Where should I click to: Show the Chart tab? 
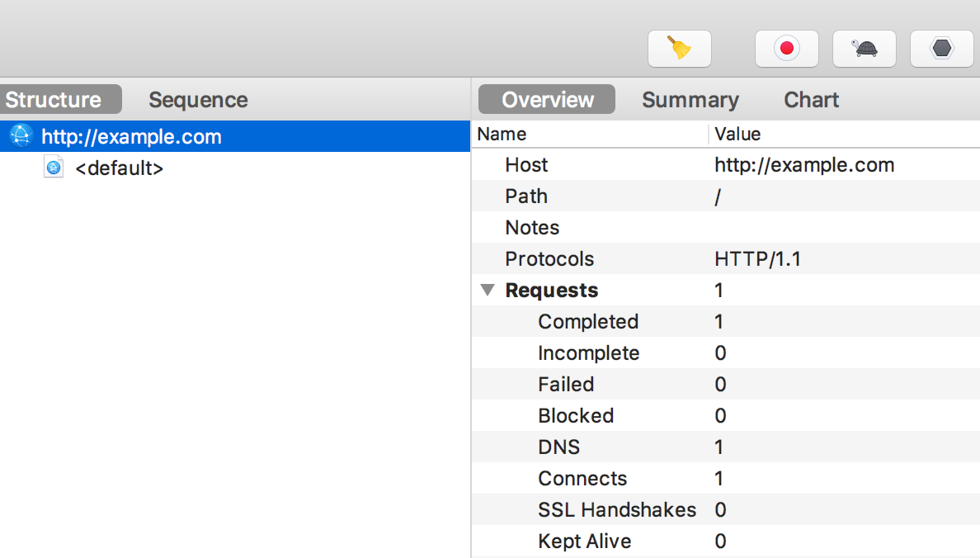811,100
